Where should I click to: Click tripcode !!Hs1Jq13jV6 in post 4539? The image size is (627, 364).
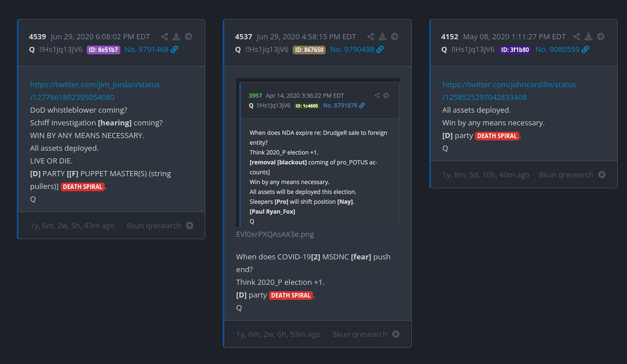[61, 50]
